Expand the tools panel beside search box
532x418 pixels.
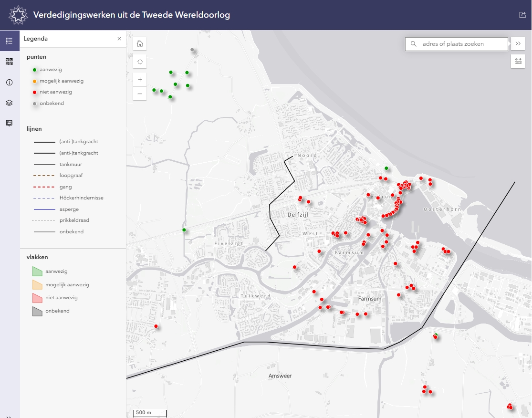[518, 44]
